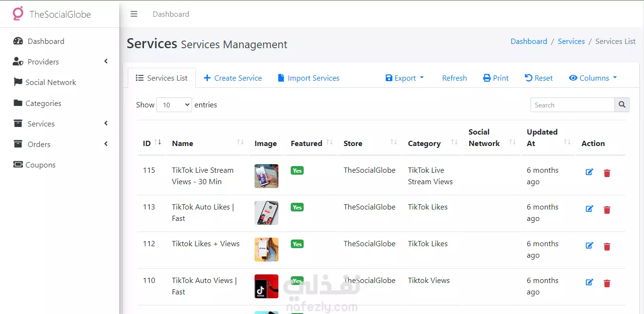Click the Refresh button
This screenshot has height=314, width=644.
[454, 78]
